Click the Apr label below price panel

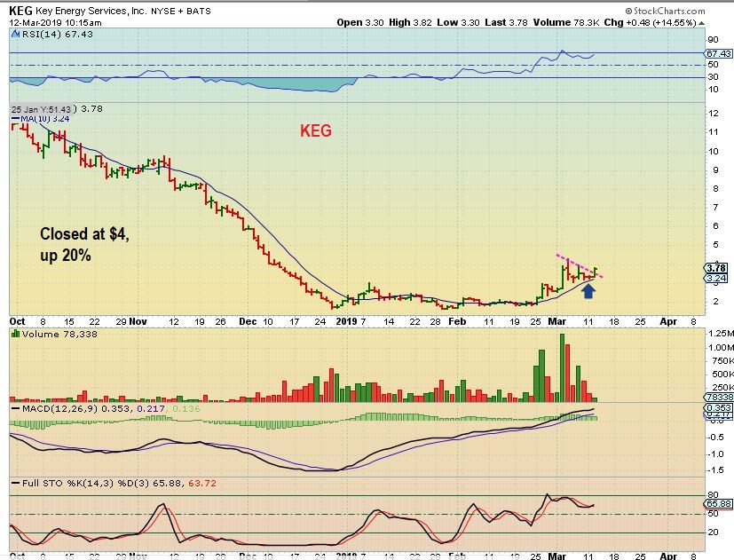668,321
